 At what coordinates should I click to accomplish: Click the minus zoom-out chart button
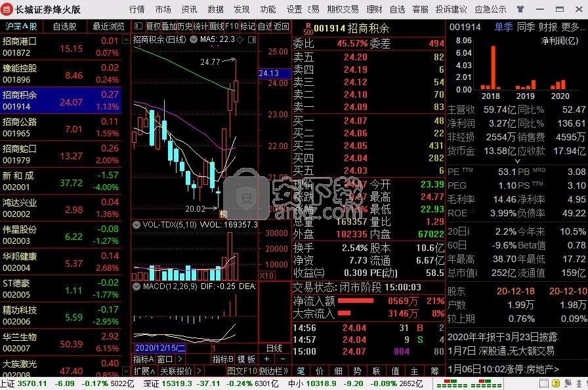click(x=283, y=359)
